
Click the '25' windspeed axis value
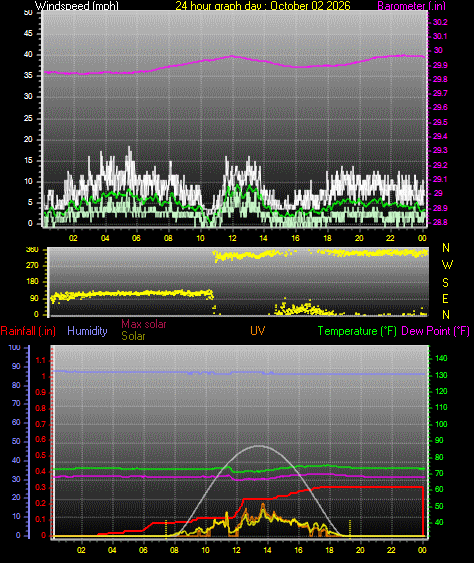click(x=28, y=118)
